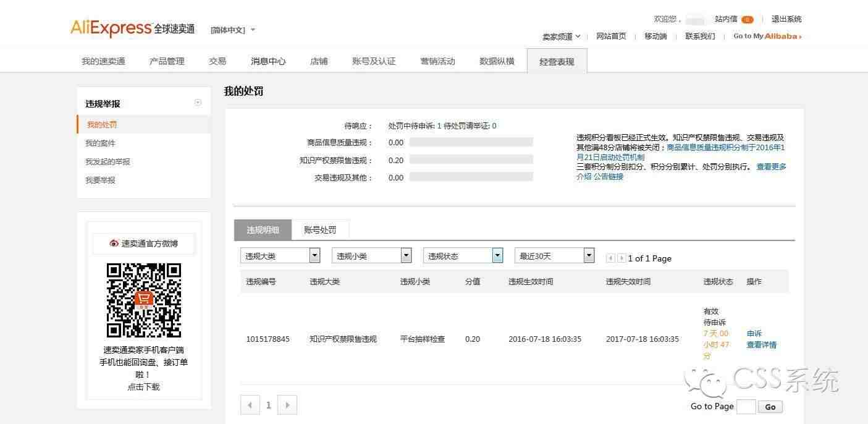The width and height of the screenshot is (868, 424).
Task: Open the 最近30天 time range dropdown
Action: (555, 255)
